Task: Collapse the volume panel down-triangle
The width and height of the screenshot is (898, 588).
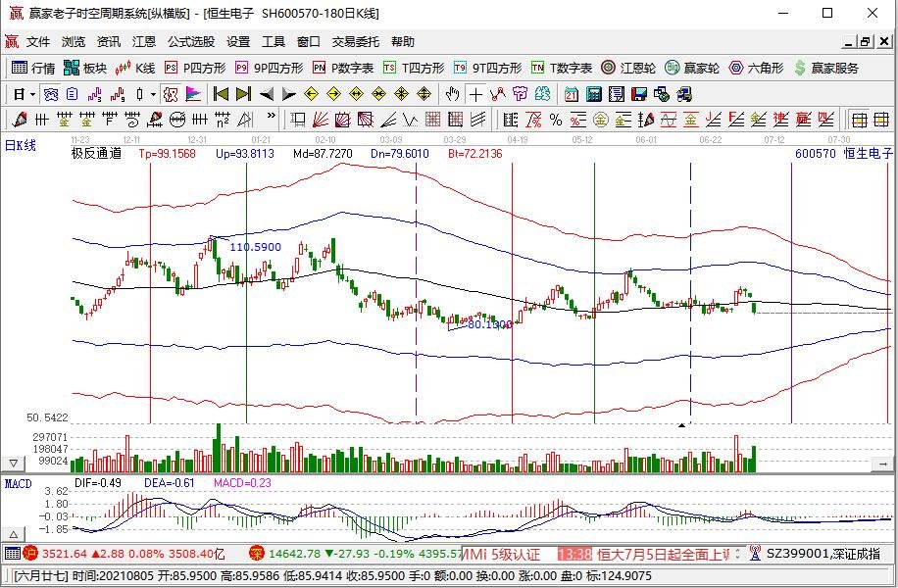Action: (14, 464)
